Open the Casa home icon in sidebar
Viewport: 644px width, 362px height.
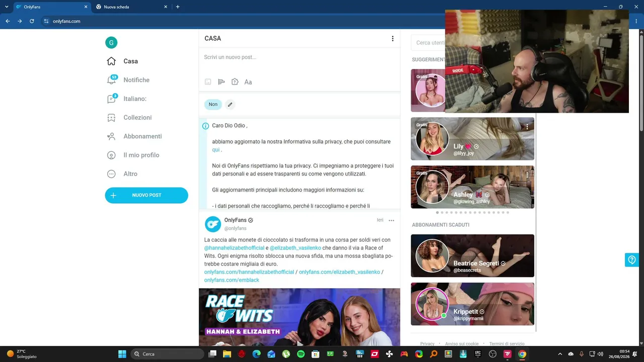pyautogui.click(x=111, y=61)
